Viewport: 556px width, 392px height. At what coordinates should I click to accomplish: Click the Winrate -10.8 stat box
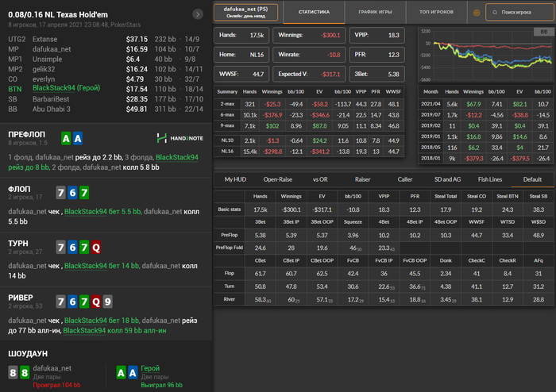click(x=309, y=55)
